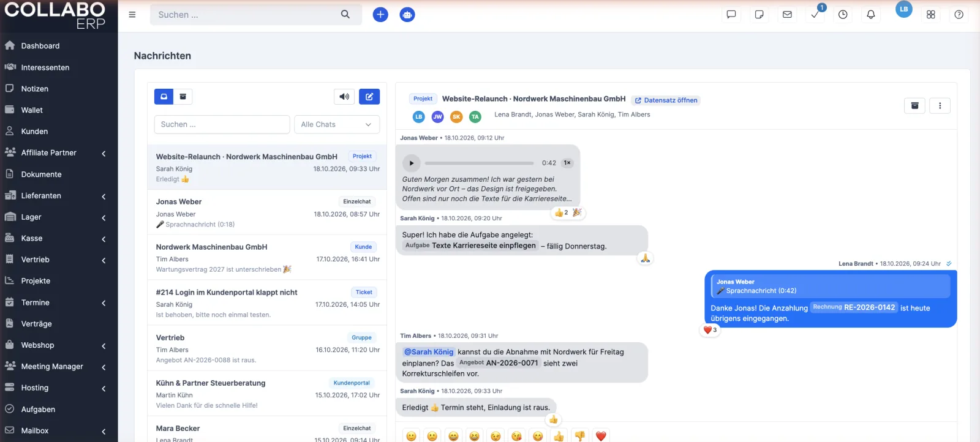Expand the Lieferanten sidebar menu
The width and height of the screenshot is (980, 442).
[59, 196]
